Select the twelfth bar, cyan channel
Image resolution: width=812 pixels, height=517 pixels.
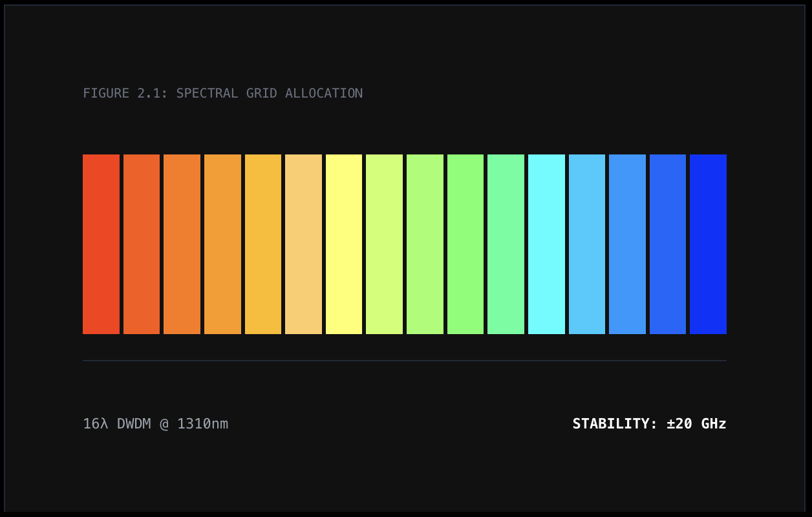(x=546, y=244)
